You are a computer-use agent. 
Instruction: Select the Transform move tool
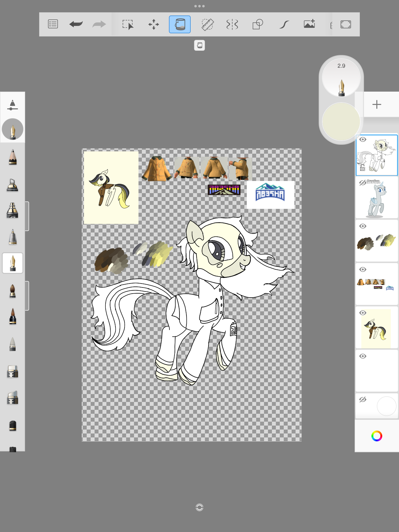coord(154,24)
